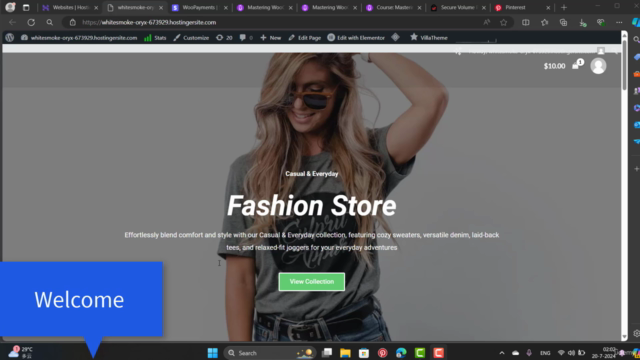Open the $10.00 cart total
This screenshot has height=360, width=640.
(x=554, y=66)
